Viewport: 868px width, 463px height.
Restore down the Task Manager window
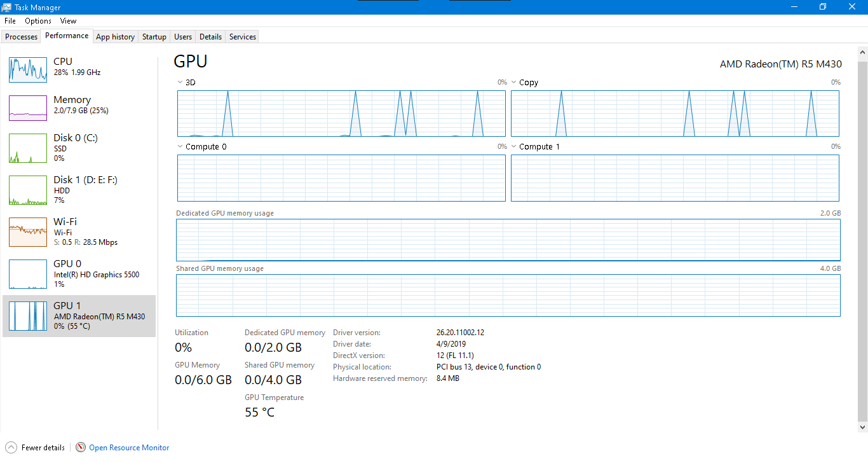[x=823, y=7]
